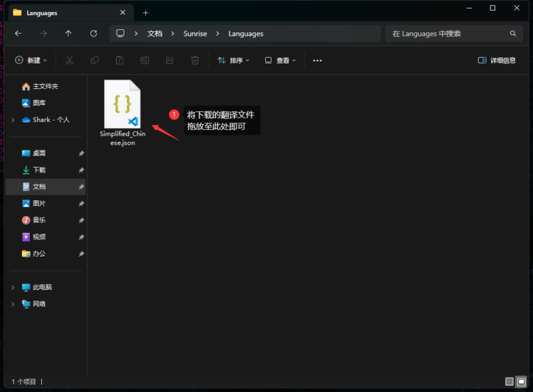This screenshot has width=533, height=392.
Task: Go up one folder level
Action: point(68,33)
